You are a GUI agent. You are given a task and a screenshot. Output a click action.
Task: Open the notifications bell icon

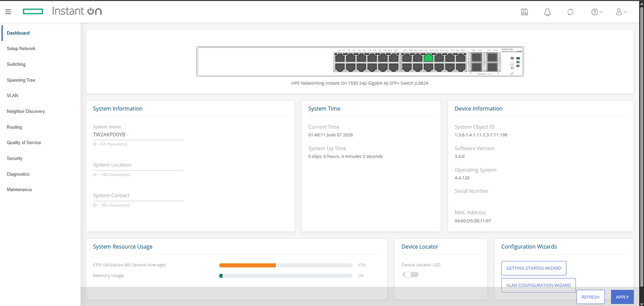point(548,12)
